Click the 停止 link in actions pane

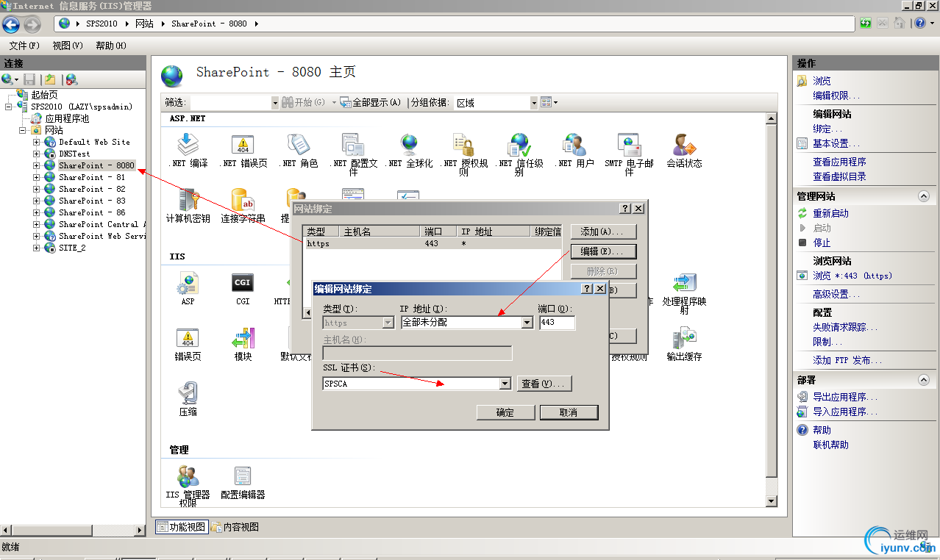pos(822,243)
